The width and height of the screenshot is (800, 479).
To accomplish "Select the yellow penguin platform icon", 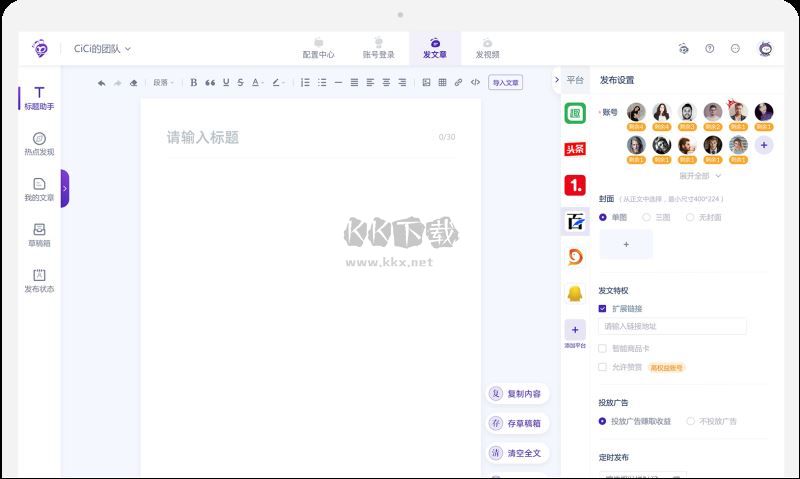I will 575,293.
